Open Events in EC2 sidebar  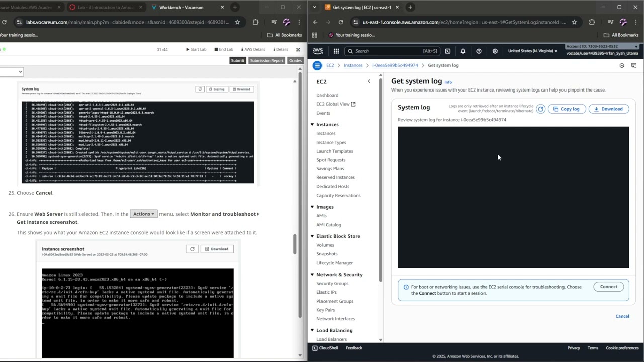coord(323,113)
